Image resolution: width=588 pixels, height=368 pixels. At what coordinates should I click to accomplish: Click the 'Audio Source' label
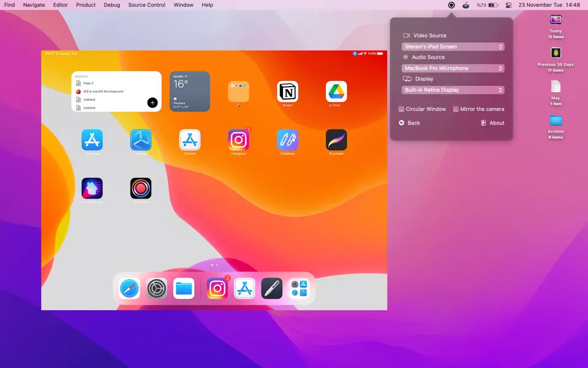point(428,57)
